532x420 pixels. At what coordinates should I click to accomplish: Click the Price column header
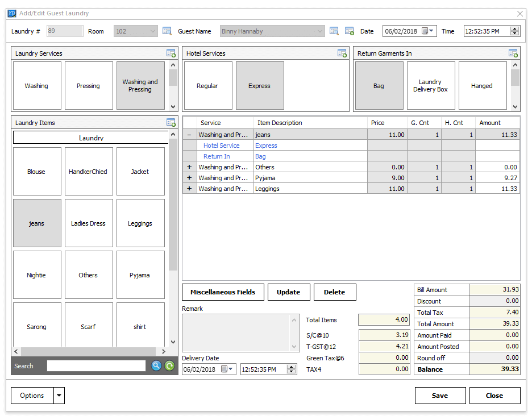tap(387, 123)
